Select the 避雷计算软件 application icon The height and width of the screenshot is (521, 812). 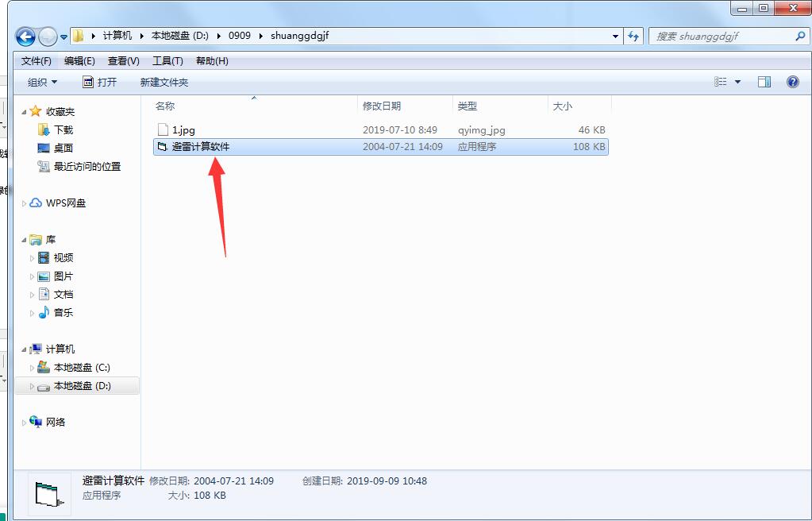(x=163, y=147)
